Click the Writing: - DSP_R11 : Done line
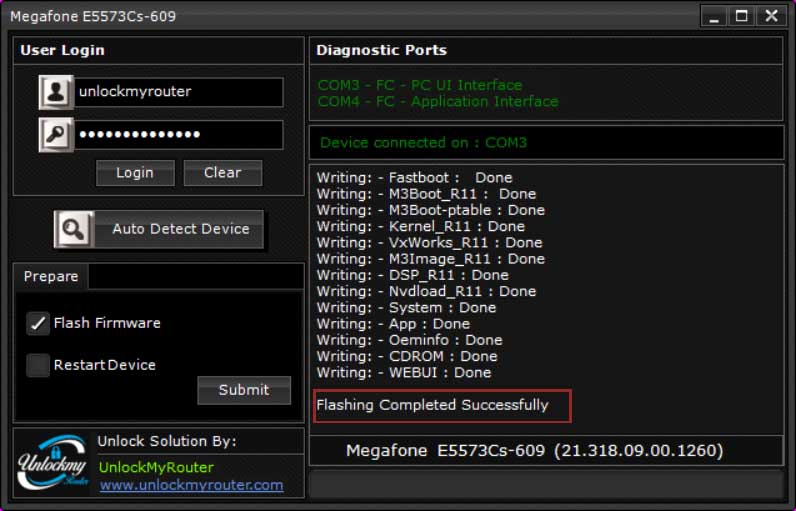The width and height of the screenshot is (796, 511). (413, 275)
